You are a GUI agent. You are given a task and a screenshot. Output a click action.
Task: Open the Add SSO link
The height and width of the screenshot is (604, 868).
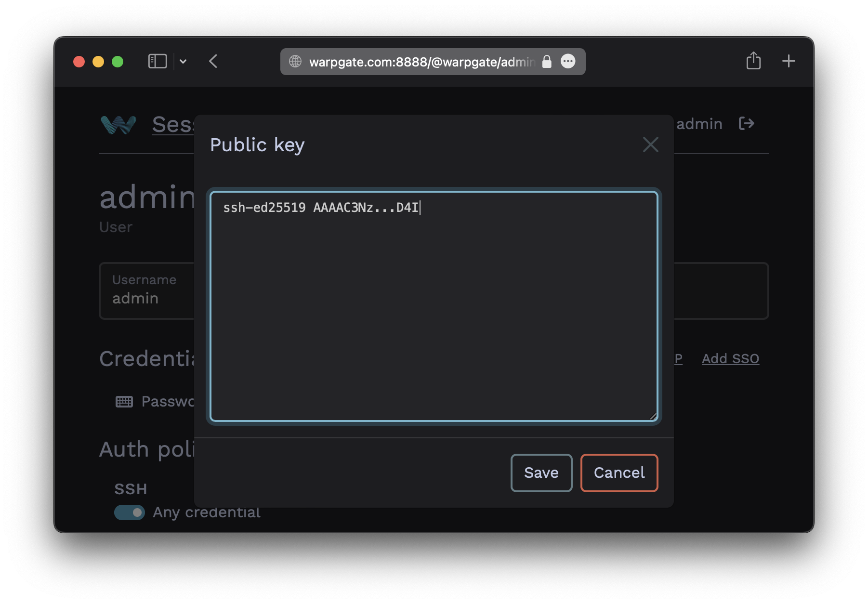[730, 358]
